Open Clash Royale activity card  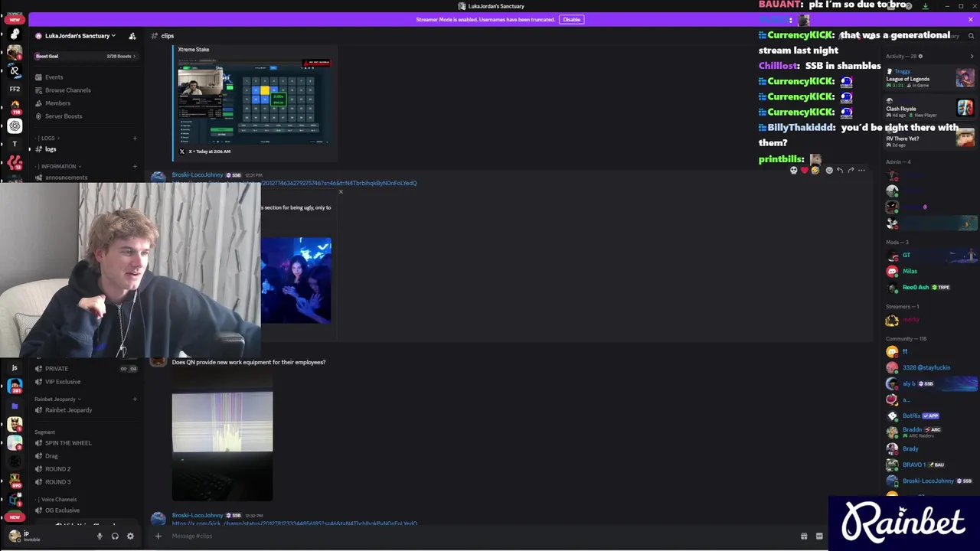(930, 108)
